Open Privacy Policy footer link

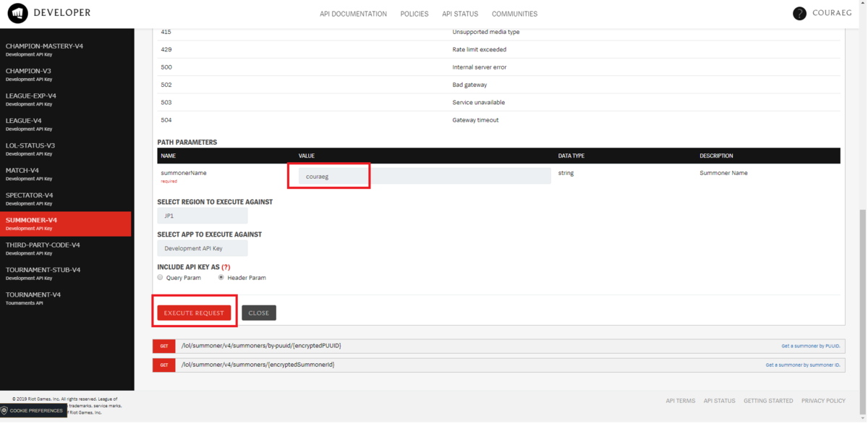coord(823,401)
